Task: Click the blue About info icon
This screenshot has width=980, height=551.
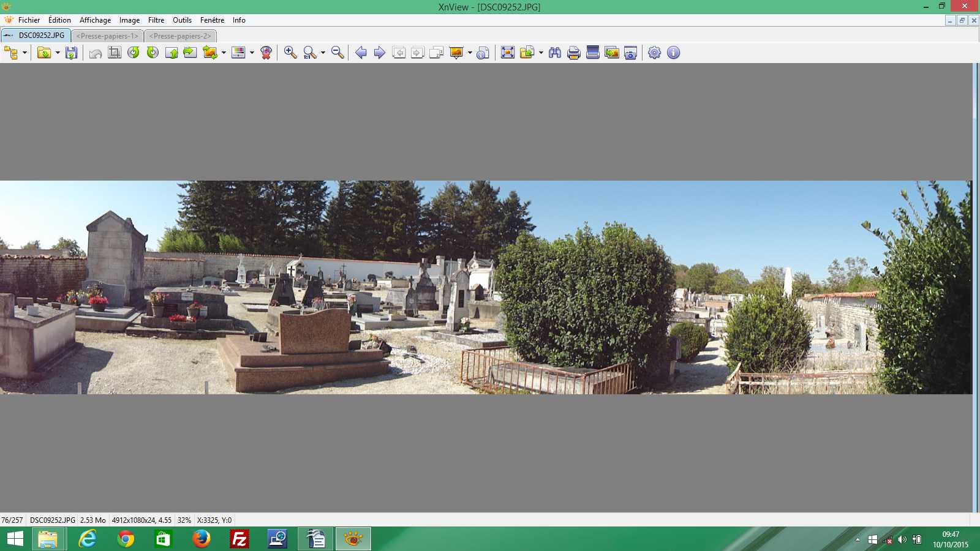Action: pyautogui.click(x=674, y=53)
